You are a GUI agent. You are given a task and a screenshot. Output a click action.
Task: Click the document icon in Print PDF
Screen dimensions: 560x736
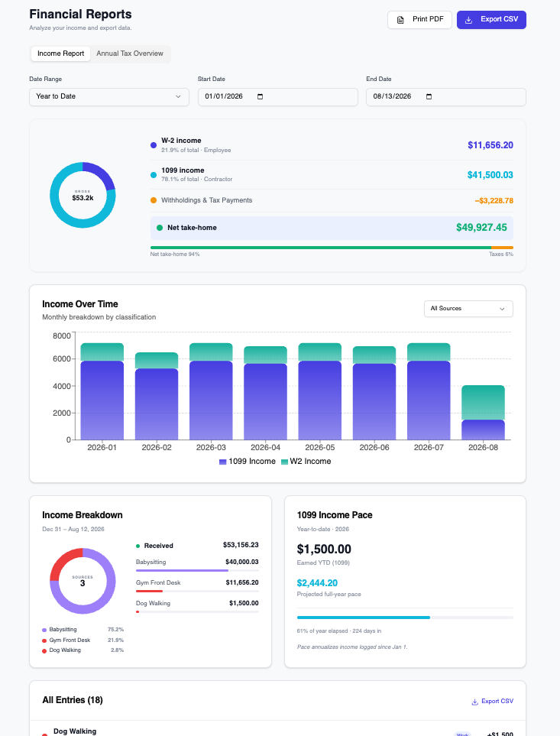pyautogui.click(x=400, y=20)
